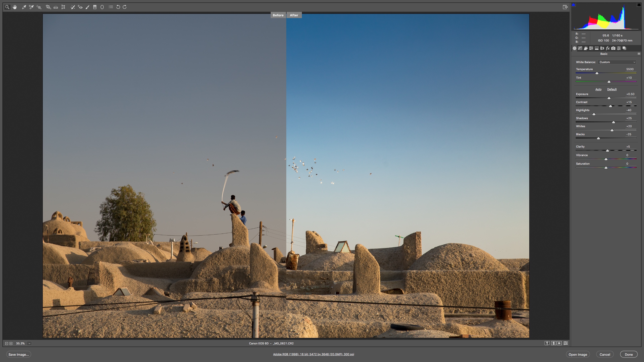The image size is (644, 362).
Task: Select the Transform perspective tool
Action: 63,7
